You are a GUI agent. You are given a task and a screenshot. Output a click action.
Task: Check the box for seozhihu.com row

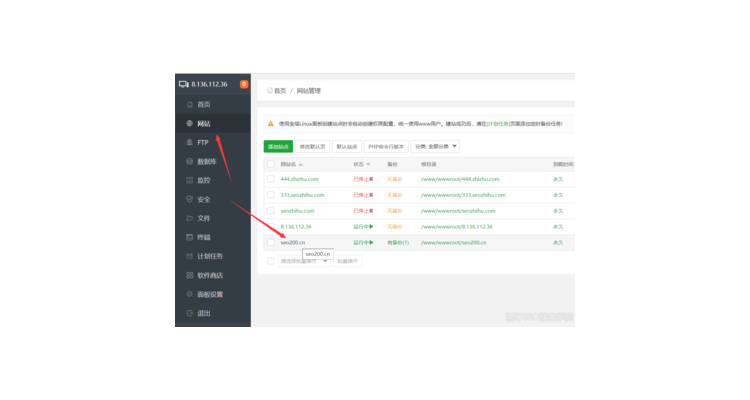click(271, 211)
